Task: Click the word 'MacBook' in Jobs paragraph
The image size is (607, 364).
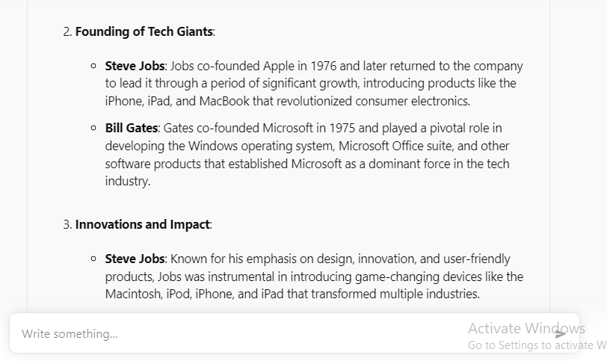Action: tap(224, 101)
